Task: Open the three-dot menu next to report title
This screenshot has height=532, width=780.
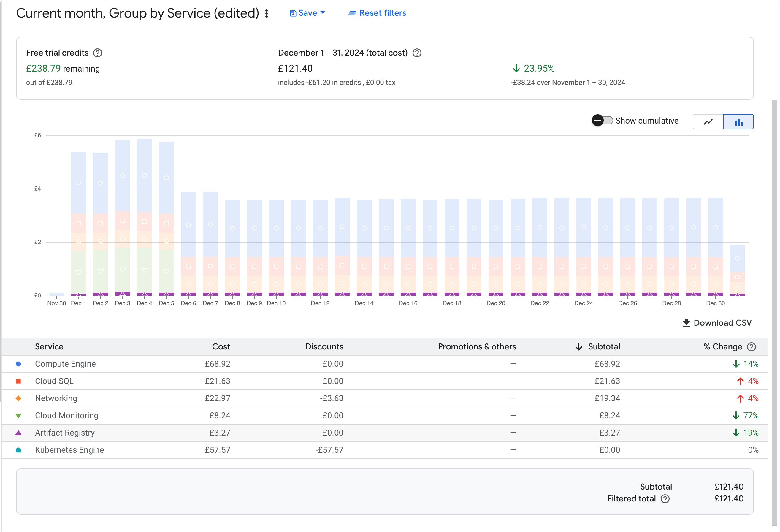Action: coord(267,13)
